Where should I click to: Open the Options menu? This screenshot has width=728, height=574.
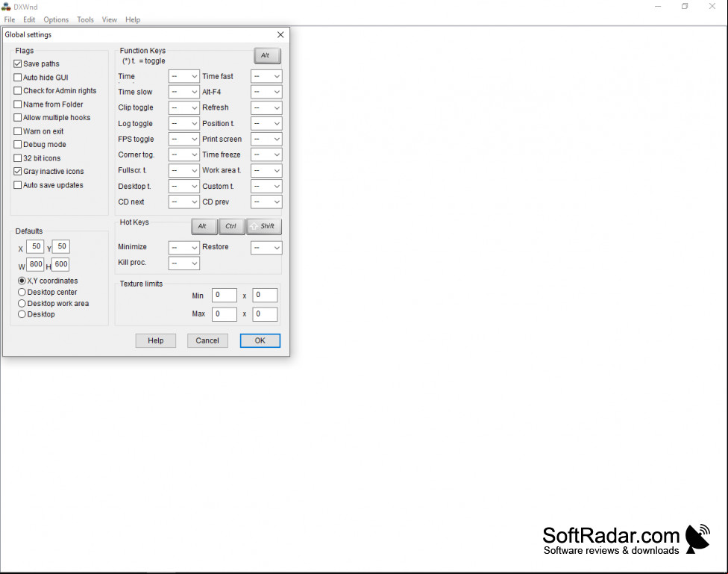(x=56, y=19)
